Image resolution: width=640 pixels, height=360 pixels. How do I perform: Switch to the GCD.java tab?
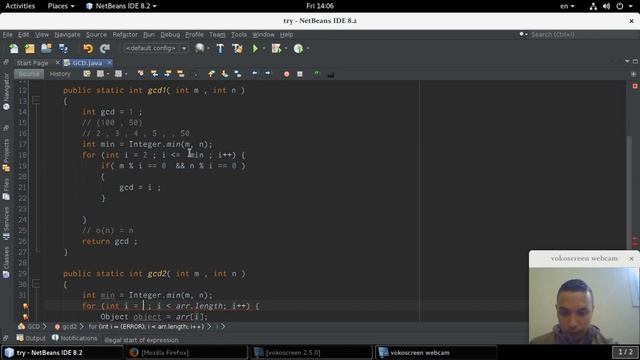pos(87,63)
